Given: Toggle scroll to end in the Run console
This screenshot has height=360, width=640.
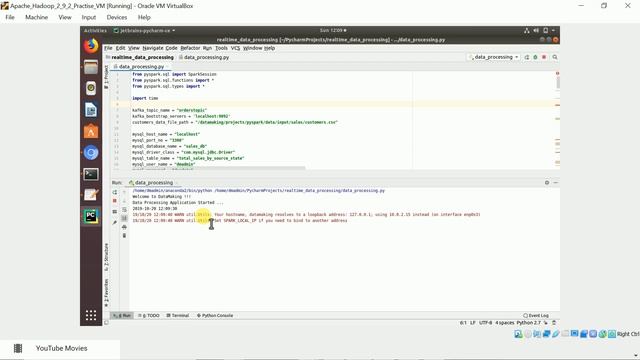Looking at the screenshot, I should (124, 218).
